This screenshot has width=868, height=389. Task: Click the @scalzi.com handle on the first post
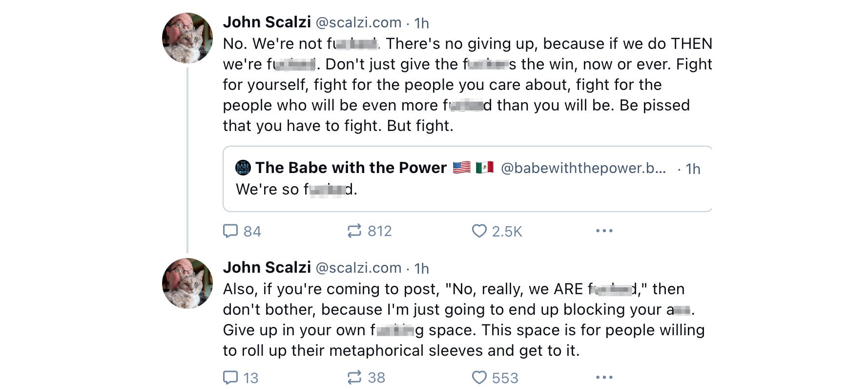coord(358,22)
